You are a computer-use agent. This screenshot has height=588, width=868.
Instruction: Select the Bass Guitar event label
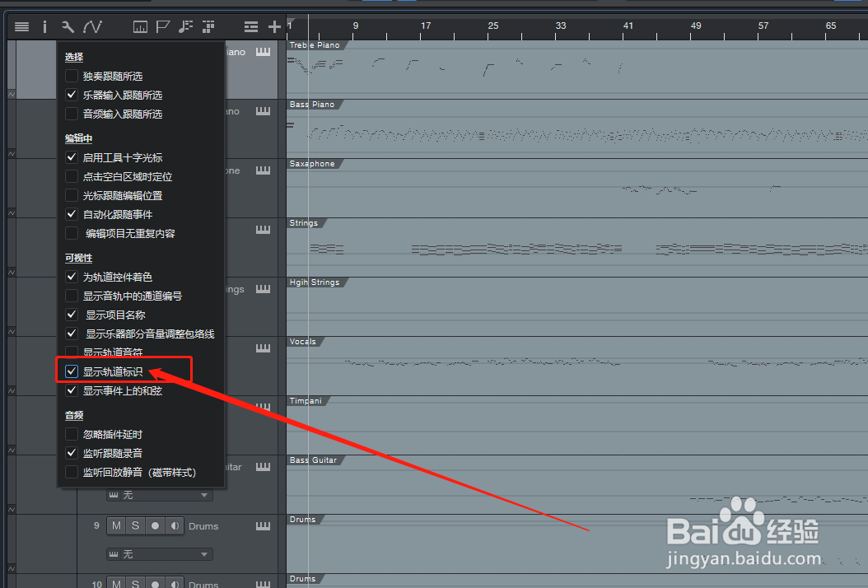313,460
